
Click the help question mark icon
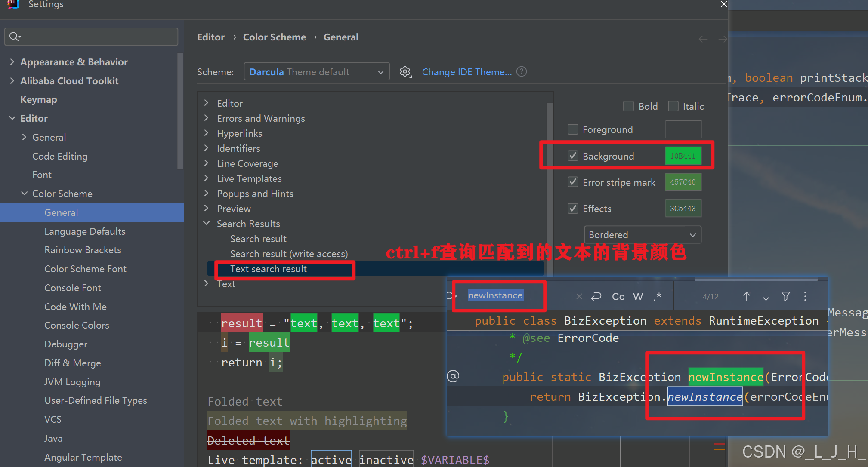coord(522,71)
